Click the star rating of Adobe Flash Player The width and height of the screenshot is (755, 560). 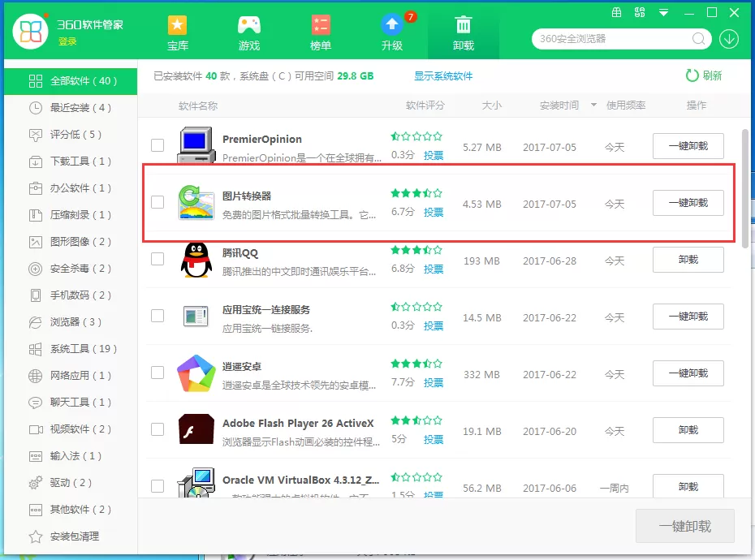tap(416, 420)
